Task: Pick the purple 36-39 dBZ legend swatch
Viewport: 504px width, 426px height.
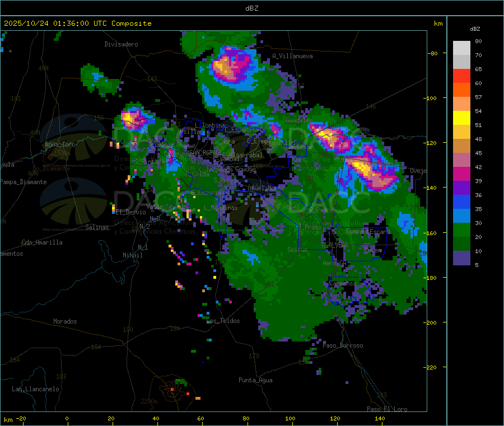Action: point(461,188)
